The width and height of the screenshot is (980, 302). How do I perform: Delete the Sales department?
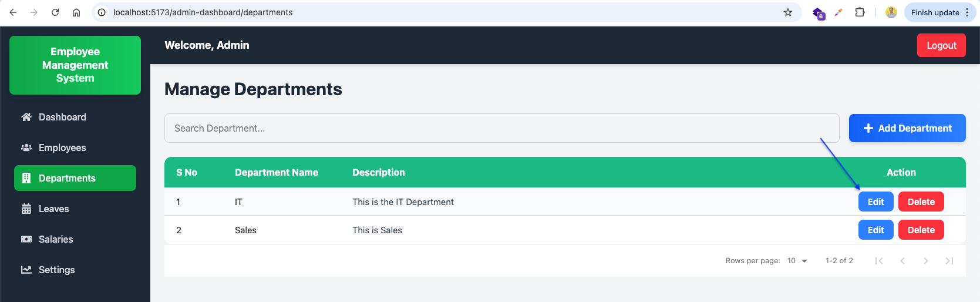pyautogui.click(x=921, y=230)
